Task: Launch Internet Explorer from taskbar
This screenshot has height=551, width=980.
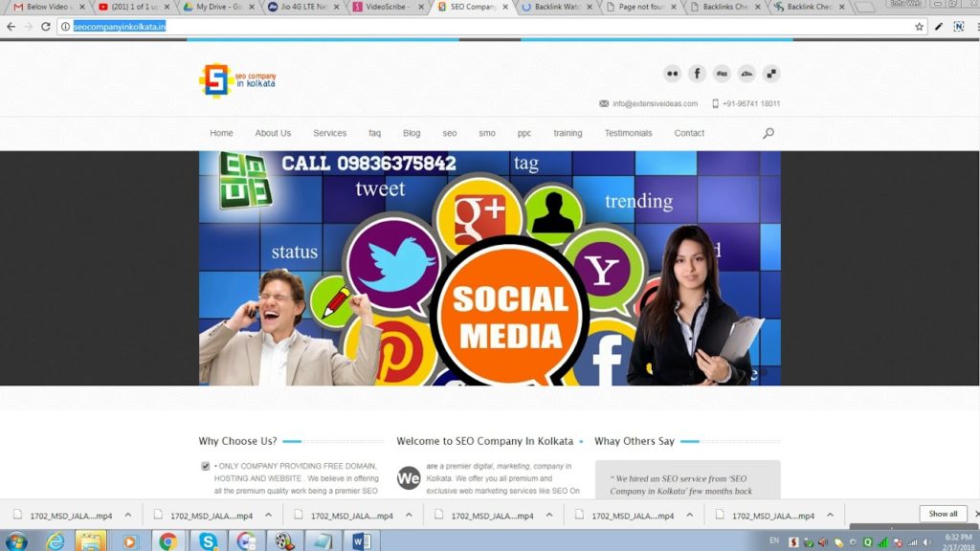Action: (x=55, y=541)
